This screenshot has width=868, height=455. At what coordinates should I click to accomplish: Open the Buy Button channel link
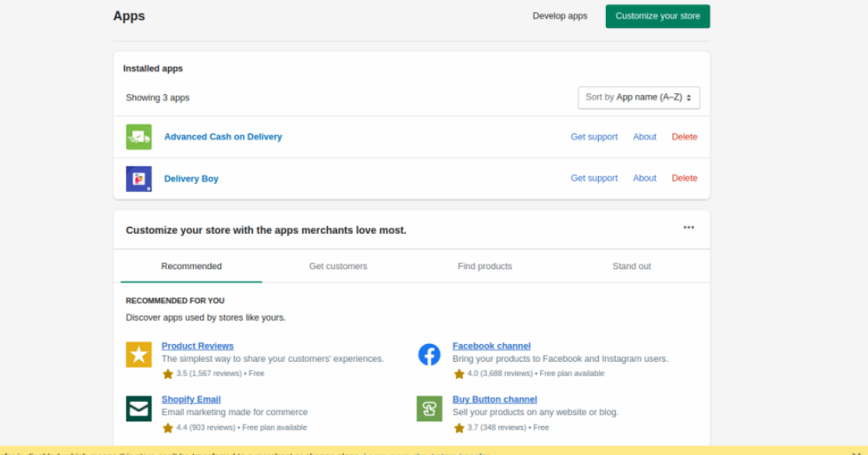pos(495,399)
